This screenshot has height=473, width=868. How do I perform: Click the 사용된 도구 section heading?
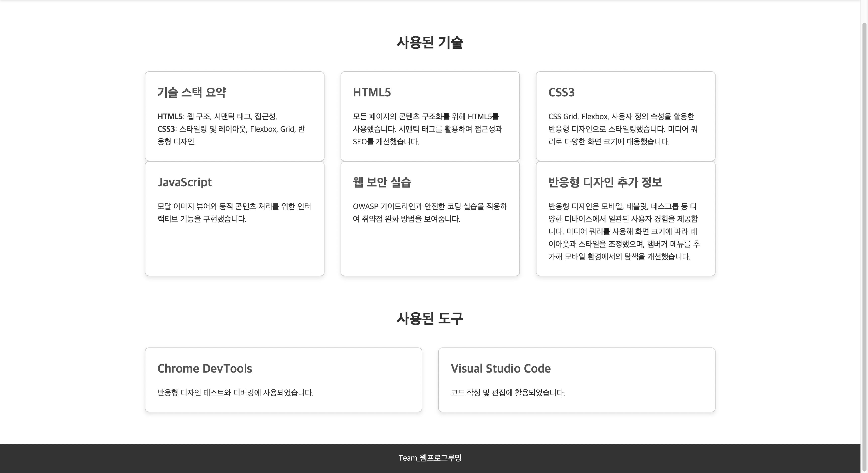pyautogui.click(x=430, y=319)
